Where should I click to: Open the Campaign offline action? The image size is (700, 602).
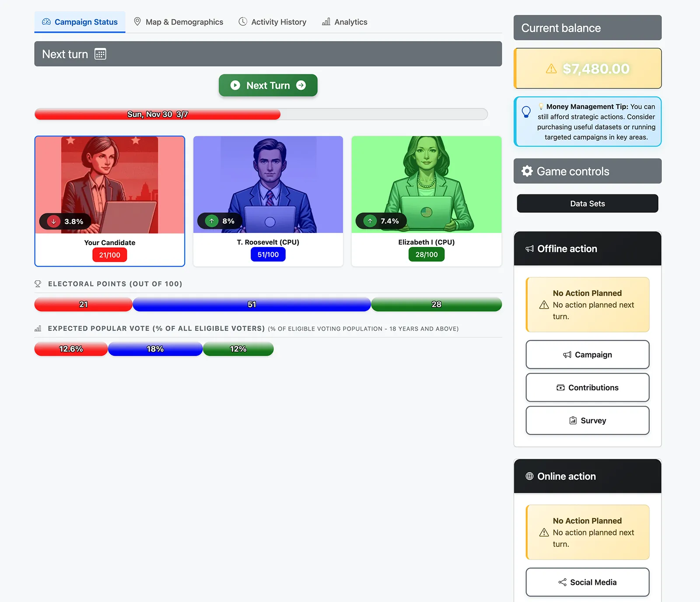pos(588,355)
